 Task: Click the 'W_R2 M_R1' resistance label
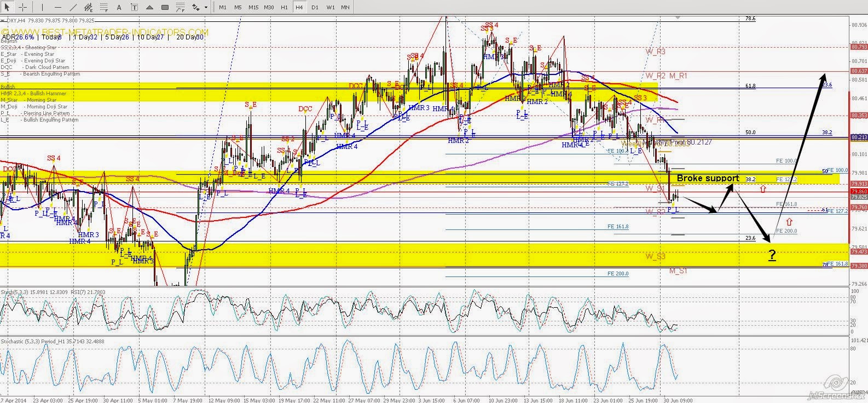pos(666,76)
